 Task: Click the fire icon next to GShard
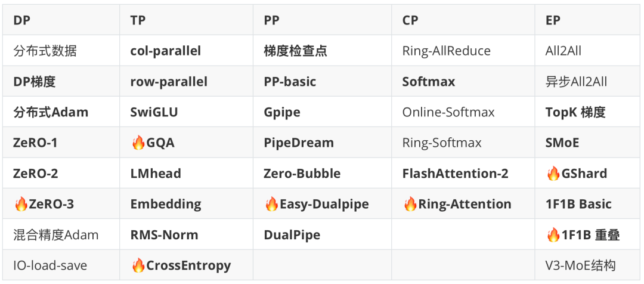553,174
